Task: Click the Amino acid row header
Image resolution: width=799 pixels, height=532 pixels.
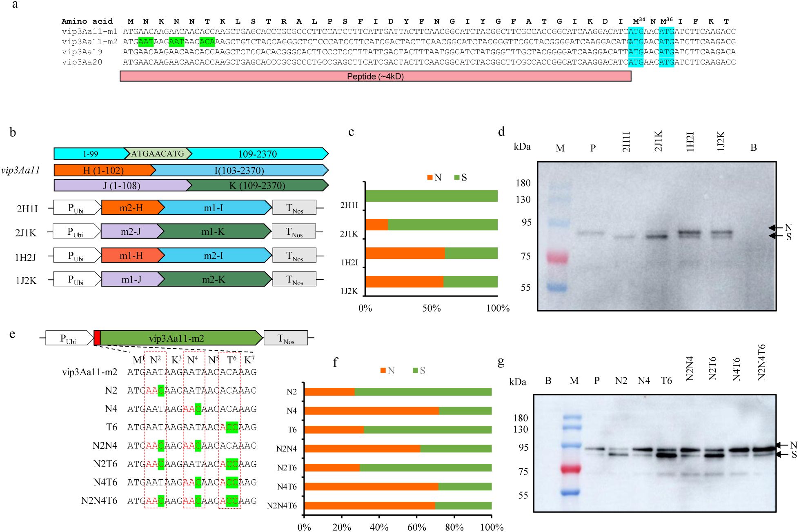Action: click(x=87, y=21)
